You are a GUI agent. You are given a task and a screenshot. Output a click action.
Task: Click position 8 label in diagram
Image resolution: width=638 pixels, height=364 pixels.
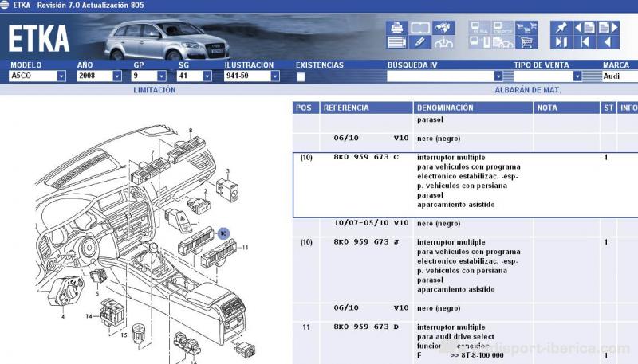pos(190,131)
